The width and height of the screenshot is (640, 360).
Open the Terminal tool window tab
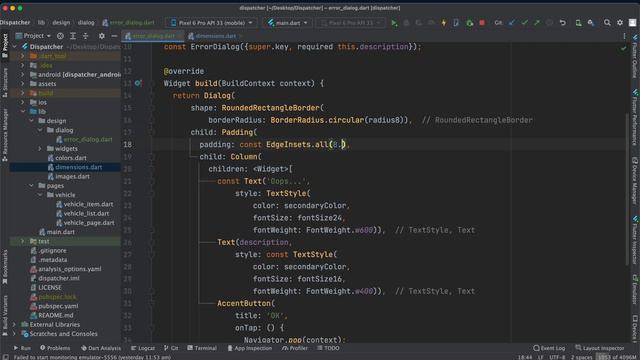pos(202,348)
